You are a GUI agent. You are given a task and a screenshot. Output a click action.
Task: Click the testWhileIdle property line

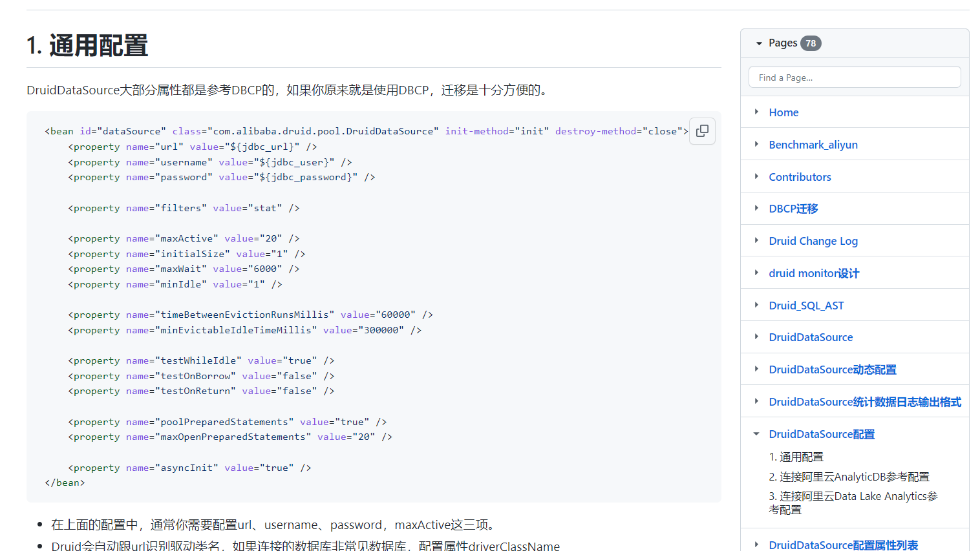click(201, 360)
